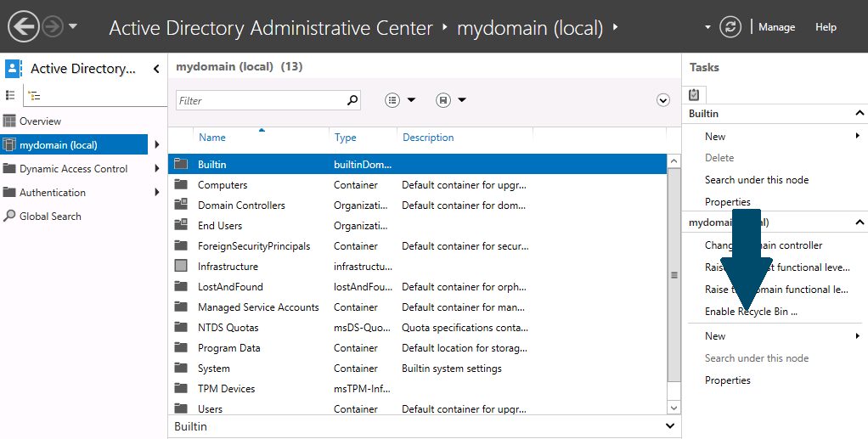Image resolution: width=868 pixels, height=439 pixels.
Task: Click the Computers container folder icon
Action: [x=181, y=184]
